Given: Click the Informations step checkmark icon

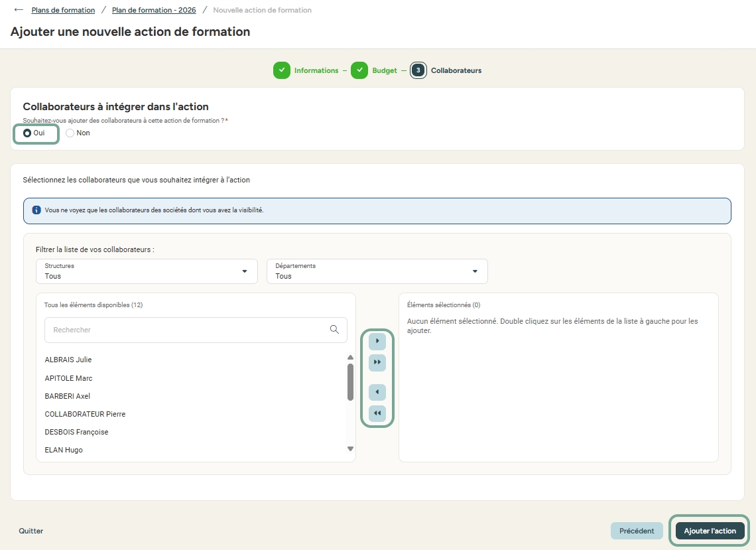Looking at the screenshot, I should (282, 70).
